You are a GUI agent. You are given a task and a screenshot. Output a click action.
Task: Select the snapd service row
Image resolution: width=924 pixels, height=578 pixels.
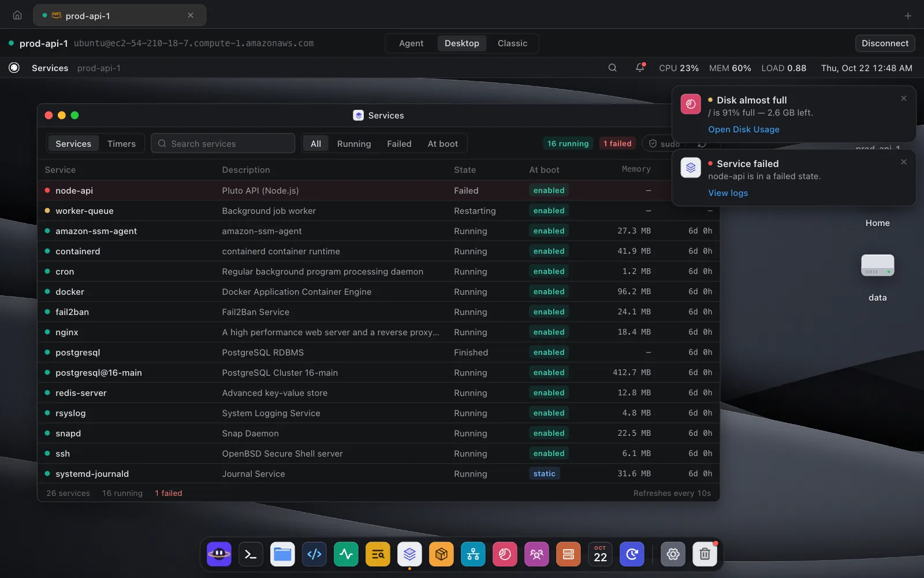pyautogui.click(x=378, y=433)
